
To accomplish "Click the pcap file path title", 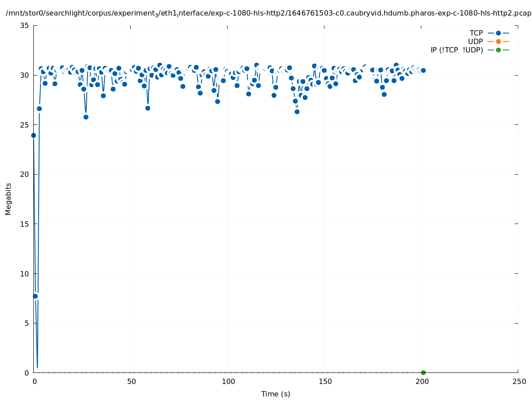I will pyautogui.click(x=268, y=13).
